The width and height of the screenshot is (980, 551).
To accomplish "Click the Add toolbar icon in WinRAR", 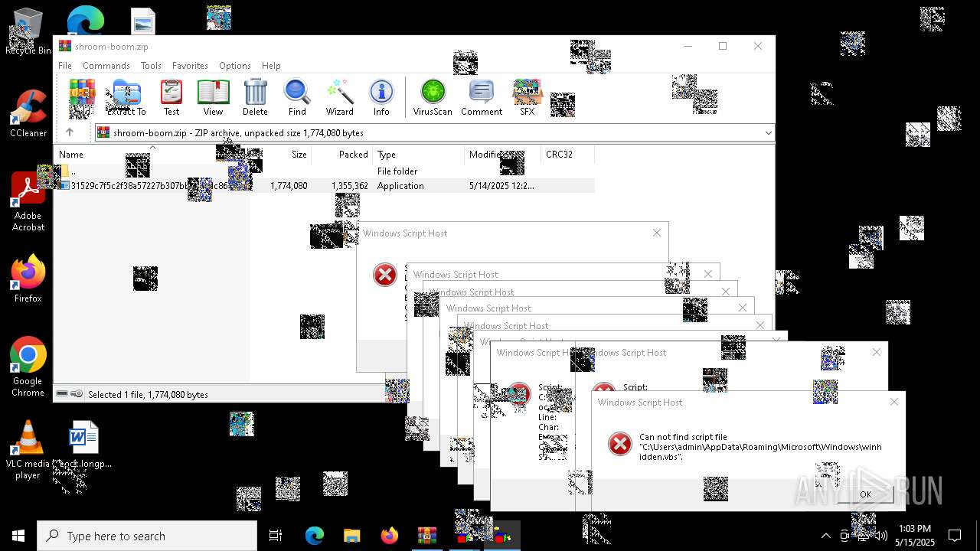I will click(81, 97).
